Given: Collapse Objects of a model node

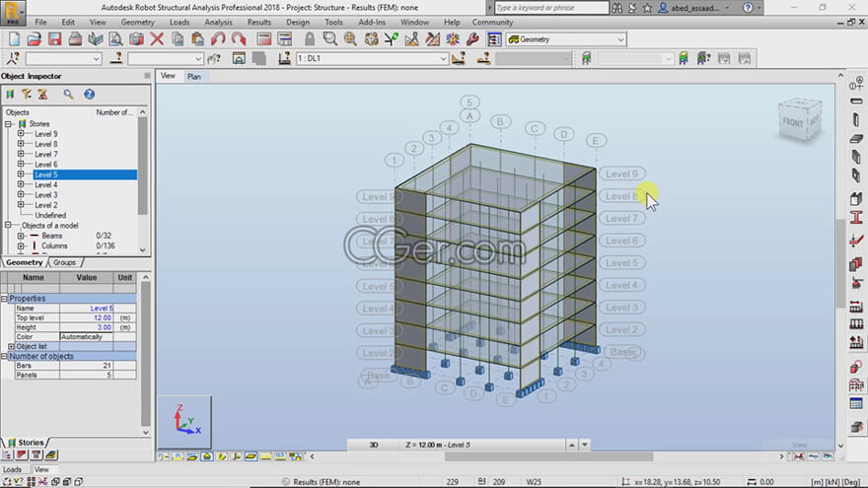Looking at the screenshot, I should tap(8, 225).
